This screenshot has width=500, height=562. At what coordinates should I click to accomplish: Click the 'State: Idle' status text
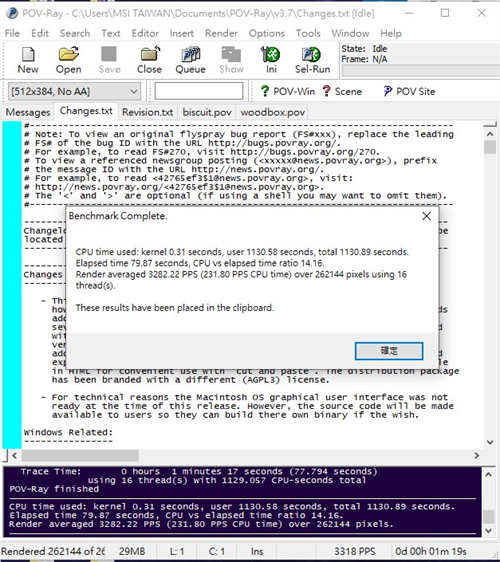[x=364, y=49]
